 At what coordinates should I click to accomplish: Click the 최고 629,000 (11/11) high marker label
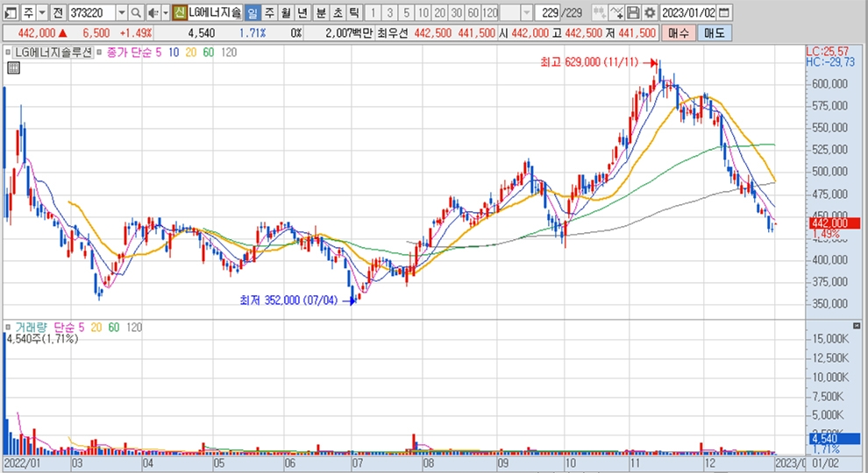589,62
